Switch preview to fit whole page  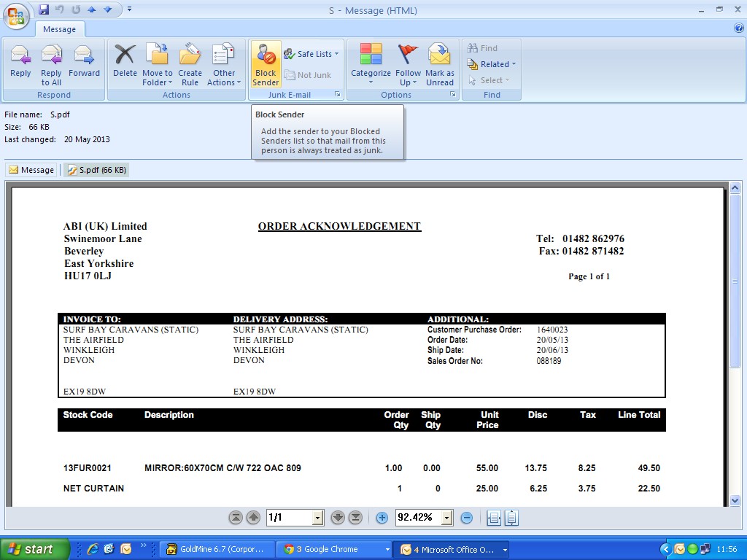(511, 518)
